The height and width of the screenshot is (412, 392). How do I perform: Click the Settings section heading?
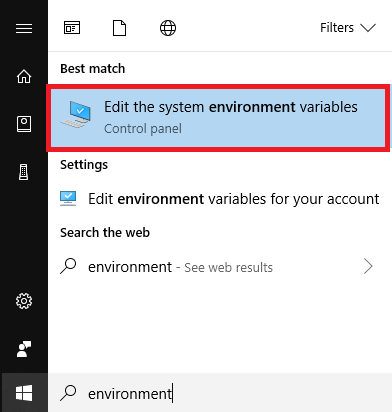pyautogui.click(x=84, y=165)
